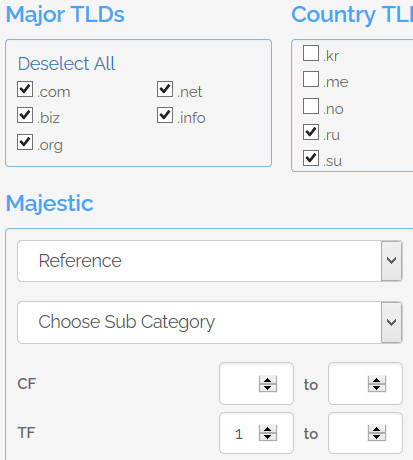Toggle the .biz checkbox

(x=25, y=115)
